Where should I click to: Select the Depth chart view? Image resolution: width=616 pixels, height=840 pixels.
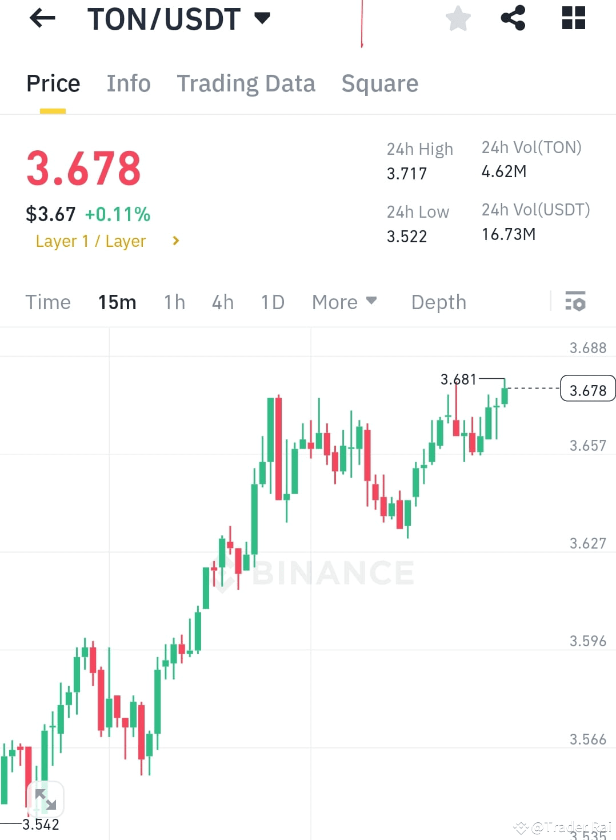[438, 302]
